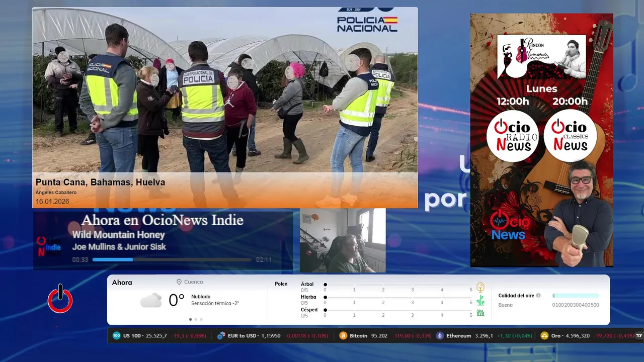Click the host holding a microphone

[579, 214]
